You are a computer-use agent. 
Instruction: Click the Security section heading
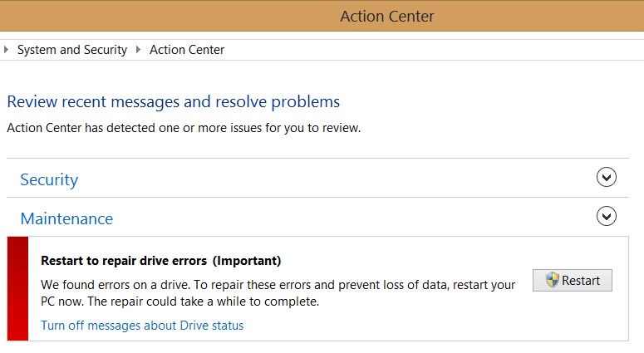pos(49,179)
